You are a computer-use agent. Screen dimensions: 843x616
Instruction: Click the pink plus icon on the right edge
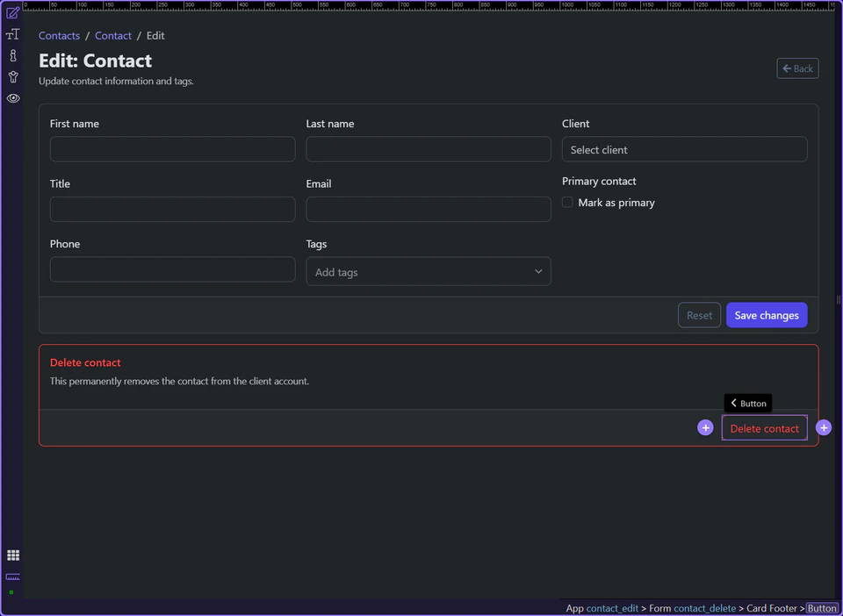[x=824, y=427]
